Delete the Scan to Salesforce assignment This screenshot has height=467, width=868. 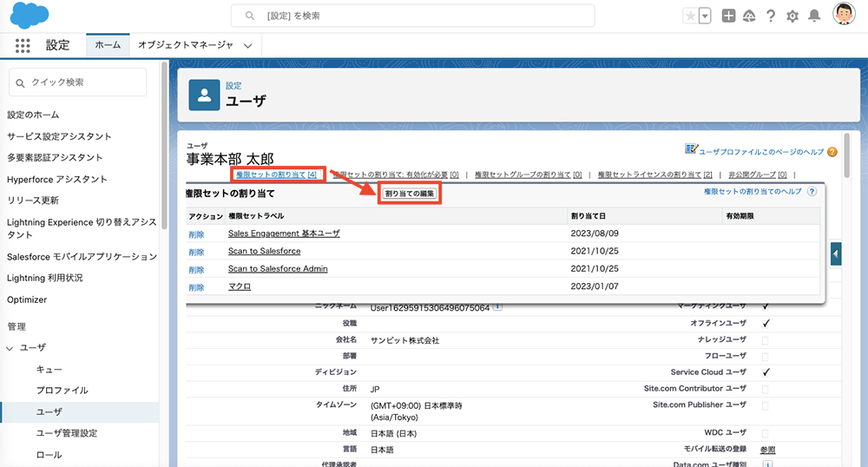[196, 253]
